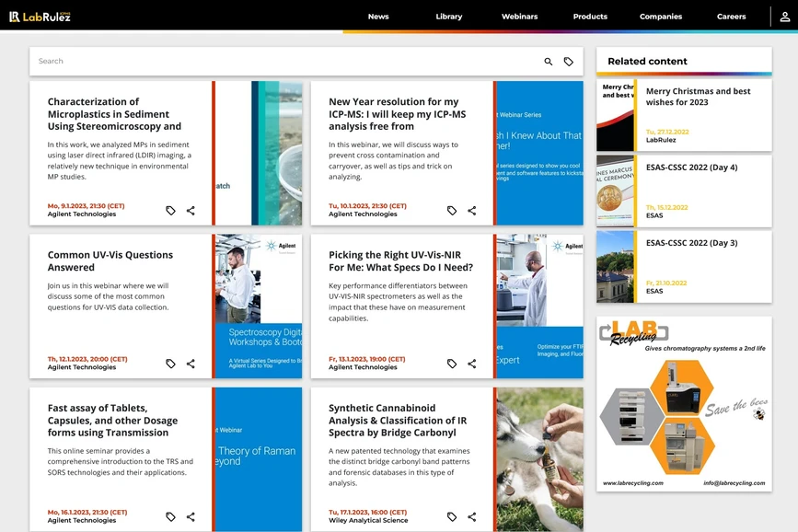Click Wiley Analytical Science company name

368,520
